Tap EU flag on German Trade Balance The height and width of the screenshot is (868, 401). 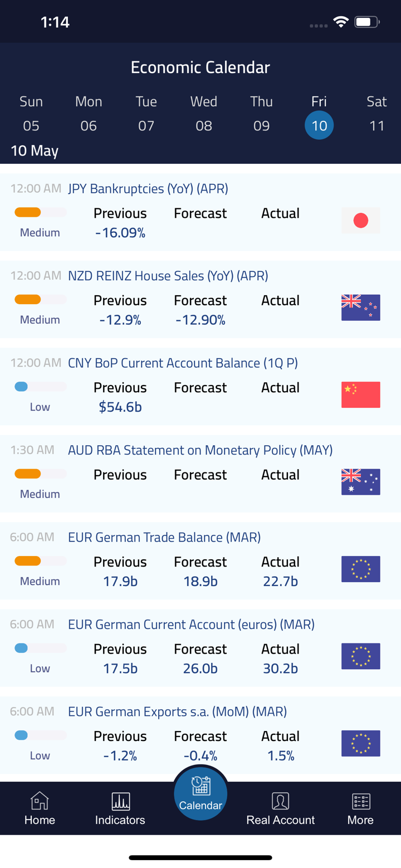click(x=361, y=569)
